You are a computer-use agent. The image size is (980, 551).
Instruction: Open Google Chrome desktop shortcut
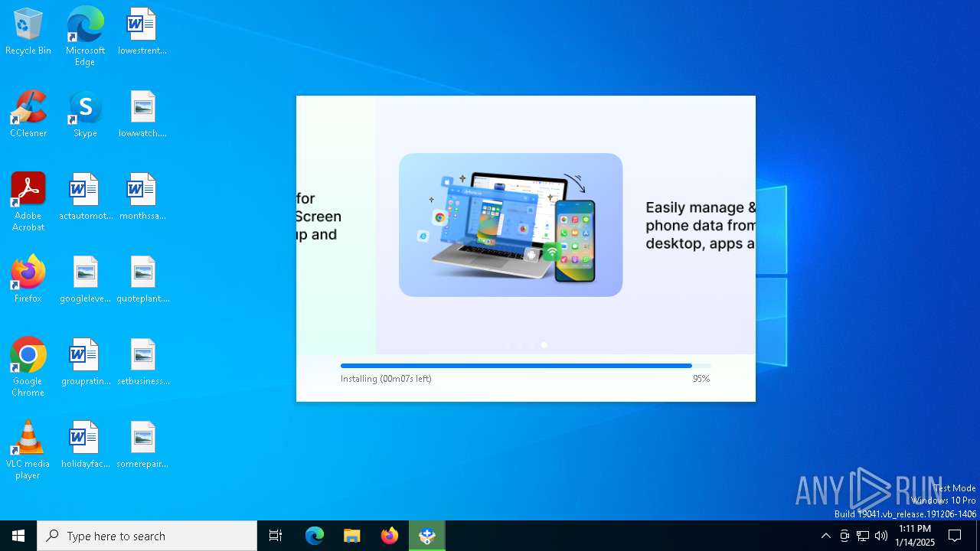click(x=28, y=367)
